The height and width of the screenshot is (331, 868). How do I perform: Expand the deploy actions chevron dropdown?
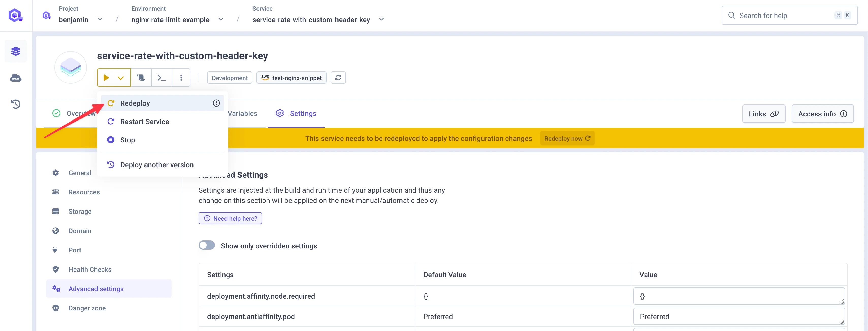pyautogui.click(x=121, y=78)
